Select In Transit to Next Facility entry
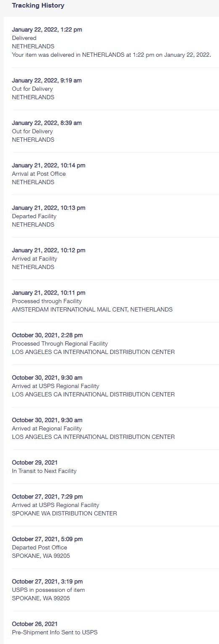This screenshot has height=644, width=219. 44,471
